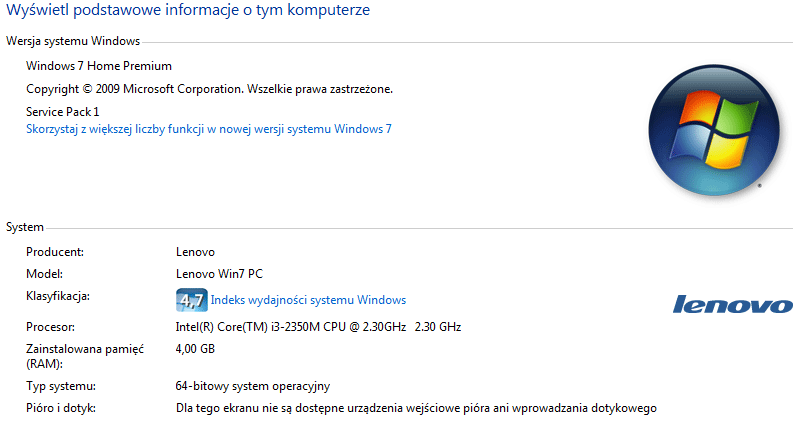Click the page heading about basic computer information
This screenshot has width=801, height=428.
(x=188, y=10)
